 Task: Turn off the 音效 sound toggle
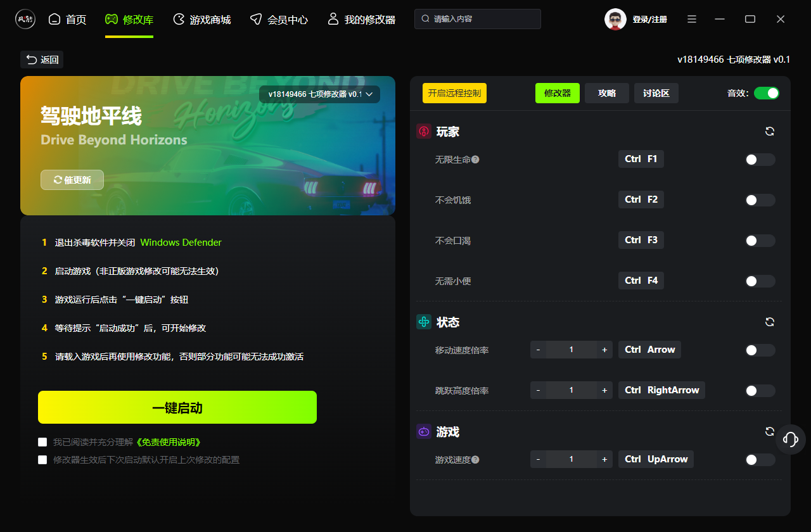tap(767, 93)
